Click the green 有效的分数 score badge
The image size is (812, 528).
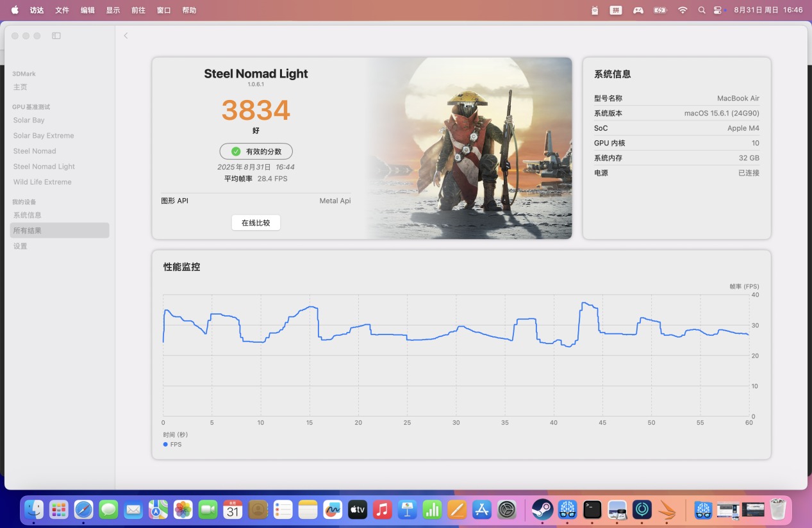(256, 151)
